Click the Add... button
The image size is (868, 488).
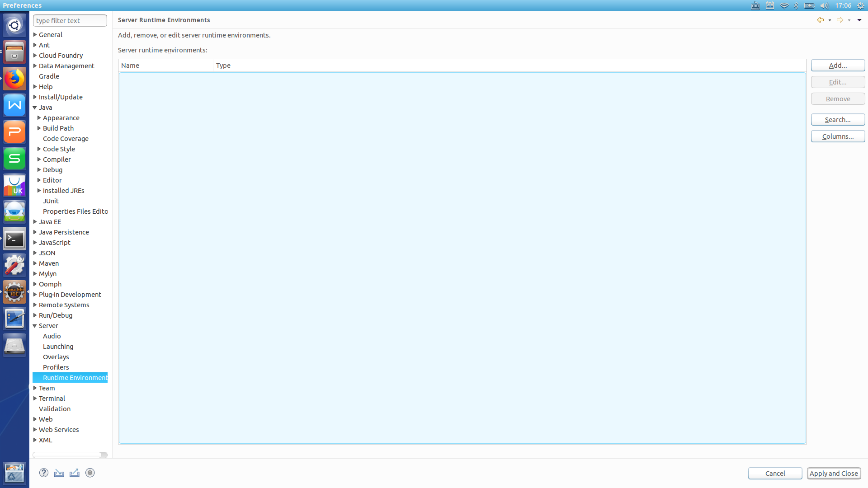[838, 66]
